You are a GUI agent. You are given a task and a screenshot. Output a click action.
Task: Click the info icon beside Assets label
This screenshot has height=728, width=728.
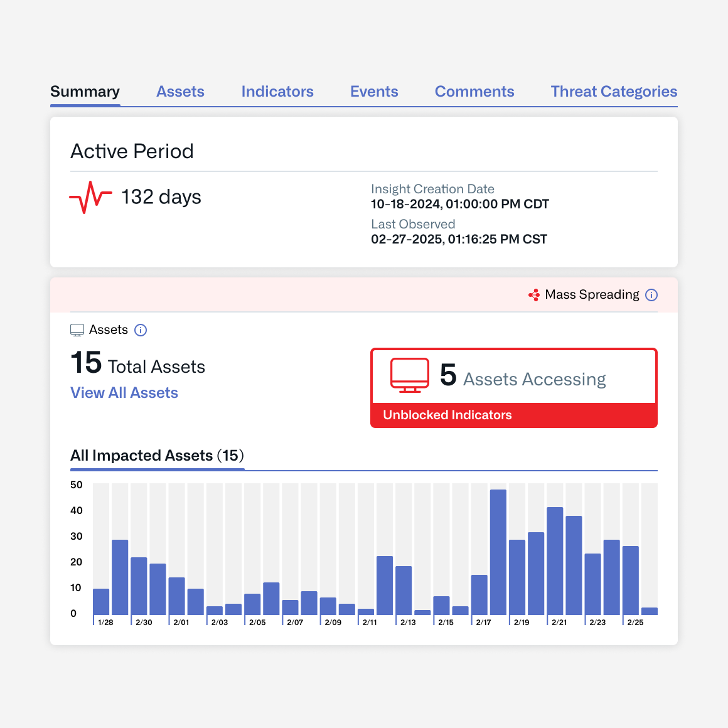point(141,330)
